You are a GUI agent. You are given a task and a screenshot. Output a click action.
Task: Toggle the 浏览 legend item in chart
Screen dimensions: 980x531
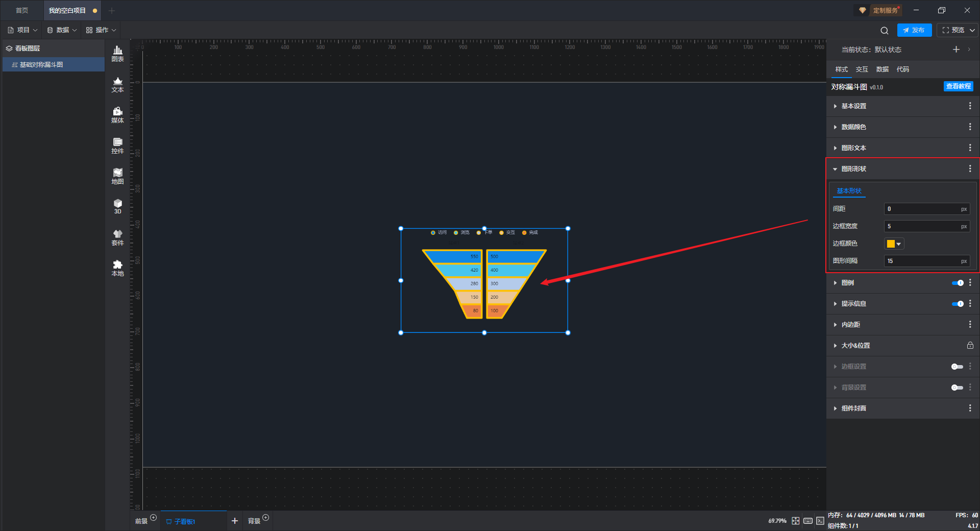tap(461, 233)
